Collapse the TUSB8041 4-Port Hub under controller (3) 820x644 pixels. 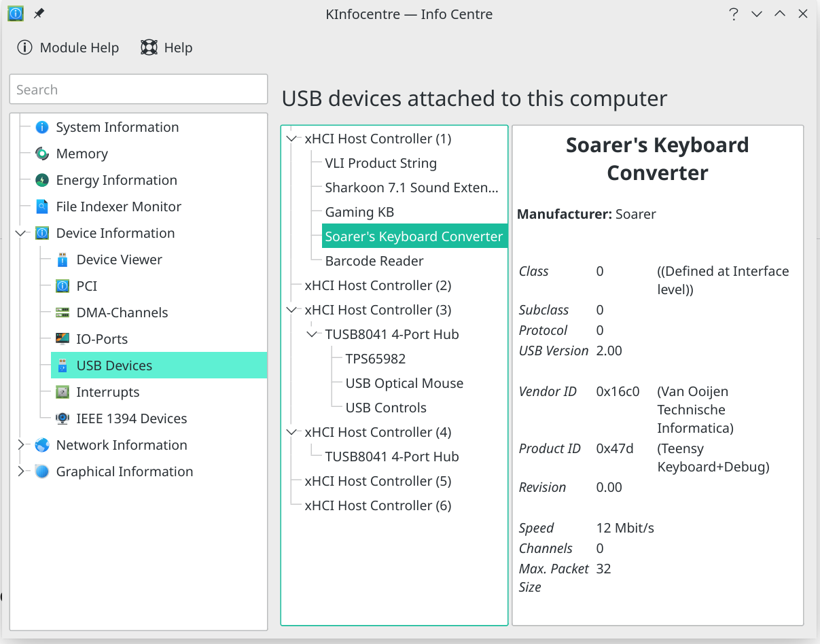[313, 334]
